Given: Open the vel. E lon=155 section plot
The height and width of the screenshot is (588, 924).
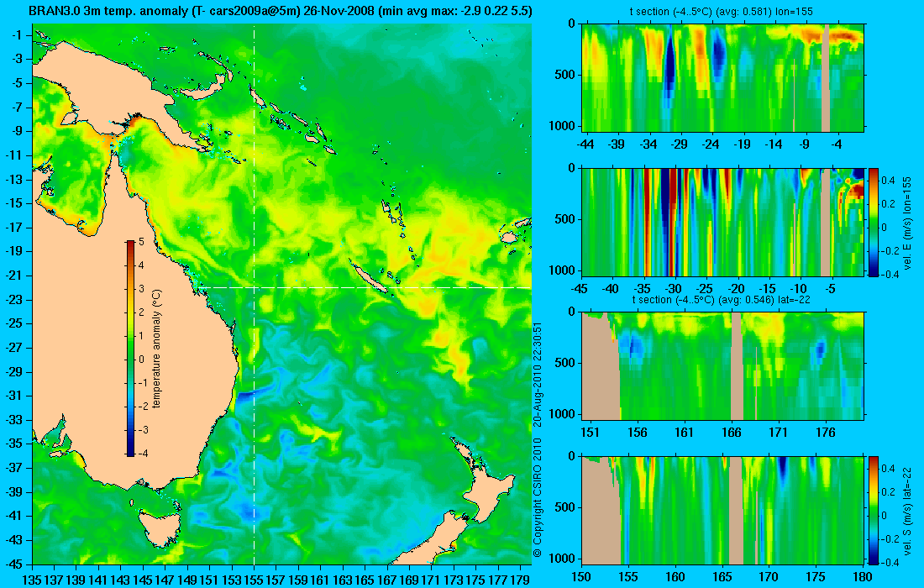Looking at the screenshot, I should coord(722,222).
